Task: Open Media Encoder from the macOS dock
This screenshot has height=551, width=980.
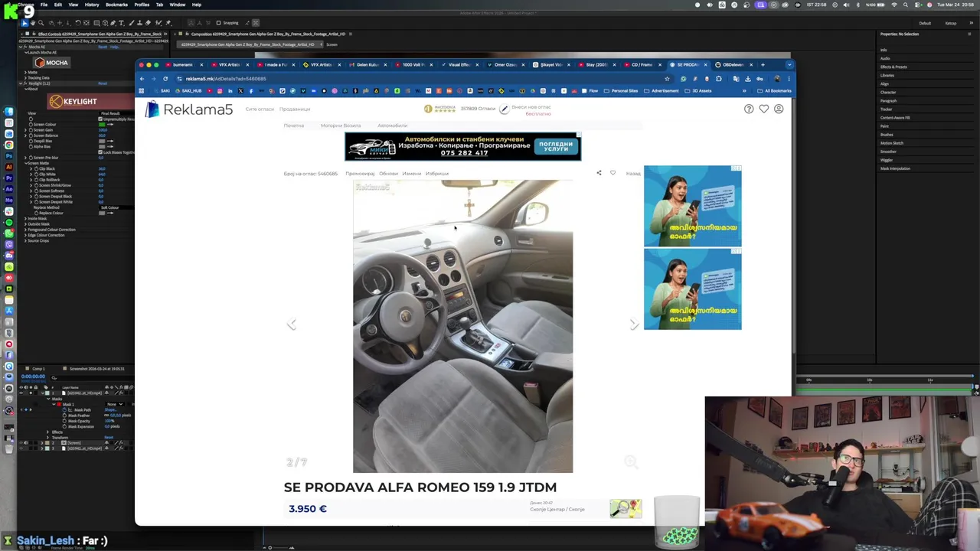Action: click(x=8, y=201)
